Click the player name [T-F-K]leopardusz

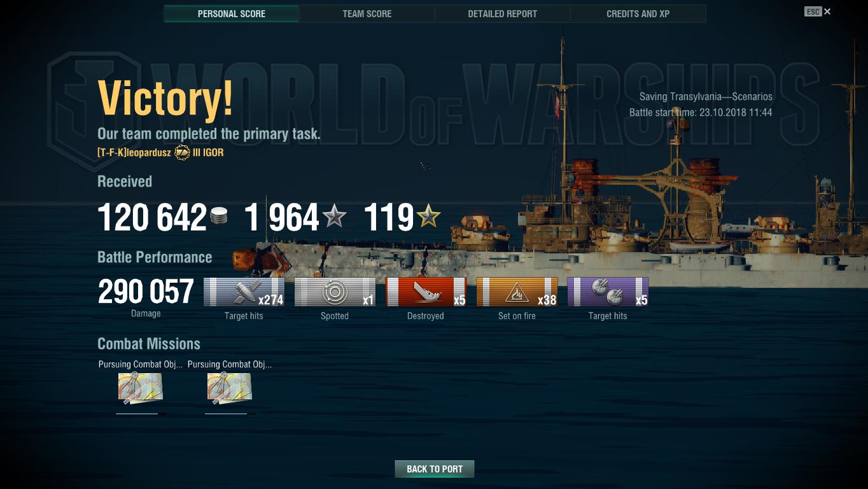[134, 153]
